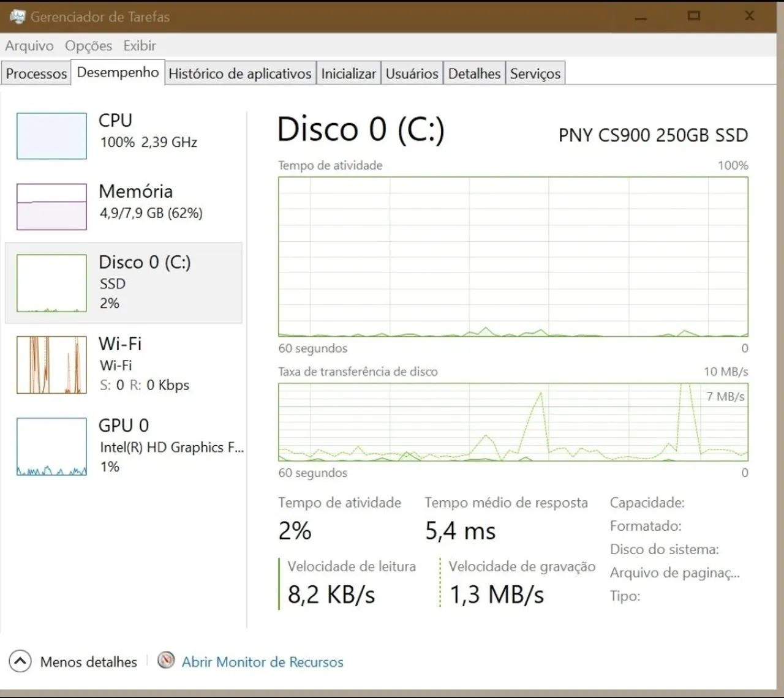
Task: Click the 8,2 KB/s read speed value
Action: (x=331, y=595)
